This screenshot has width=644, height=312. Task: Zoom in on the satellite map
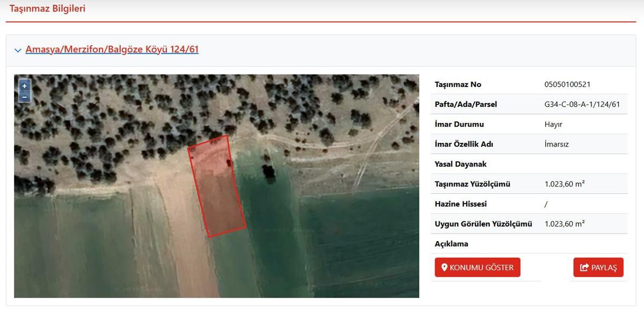click(24, 86)
